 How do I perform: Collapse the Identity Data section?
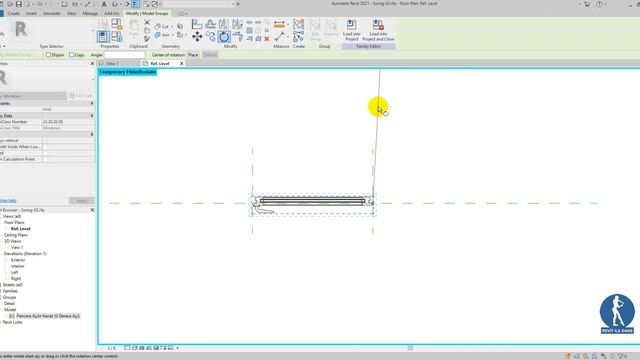coord(92,116)
